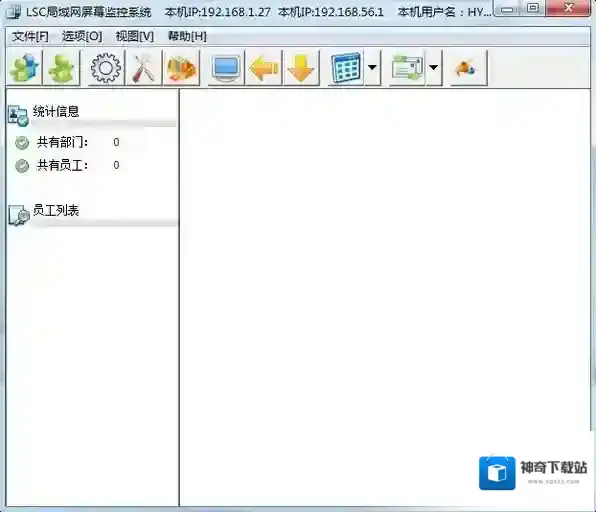Click the check icon beside 共有员工
Image resolution: width=596 pixels, height=512 pixels.
point(22,166)
